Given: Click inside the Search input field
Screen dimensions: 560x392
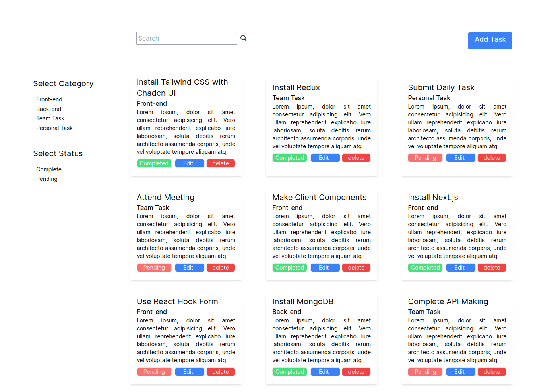Looking at the screenshot, I should [186, 38].
